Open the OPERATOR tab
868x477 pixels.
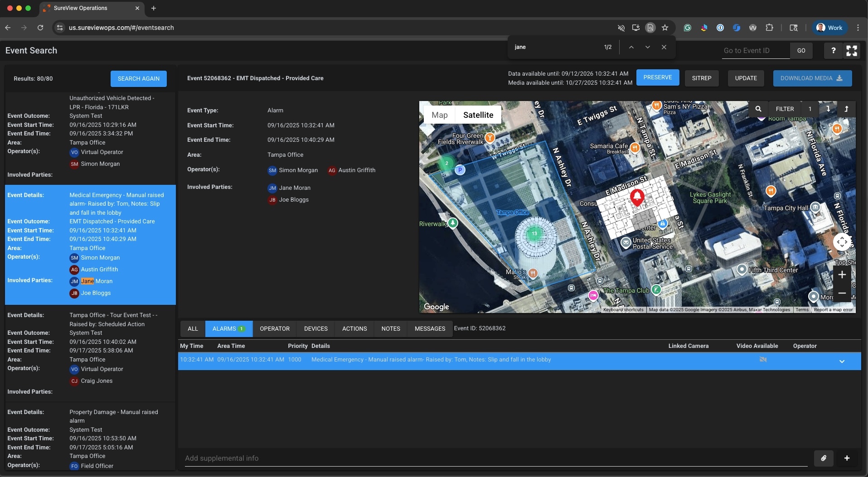pos(274,329)
